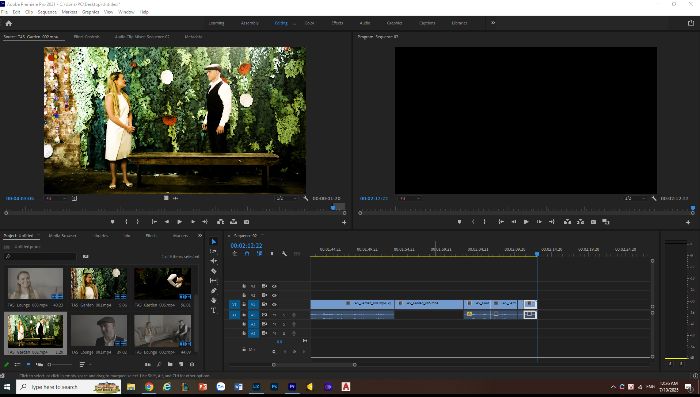Export frame from Source monitor

(x=246, y=221)
